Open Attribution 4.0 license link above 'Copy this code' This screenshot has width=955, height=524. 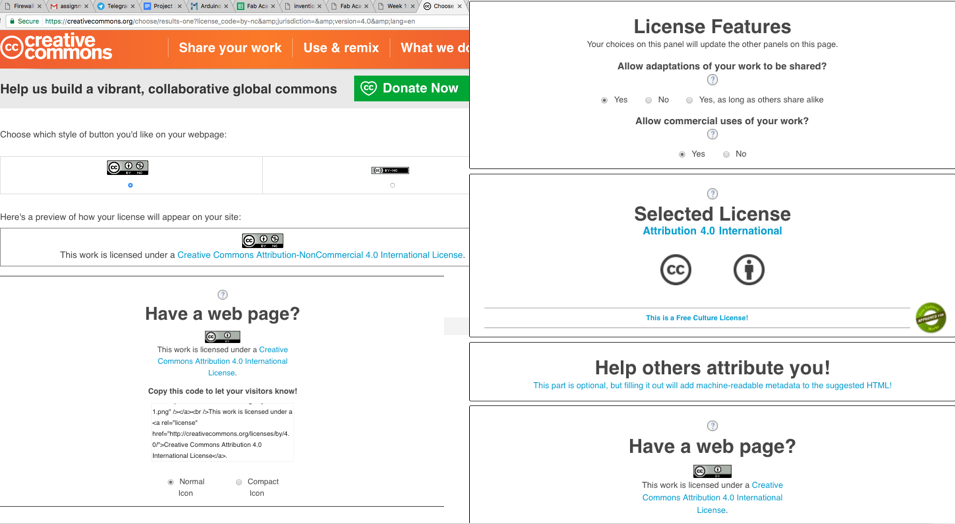(x=222, y=361)
